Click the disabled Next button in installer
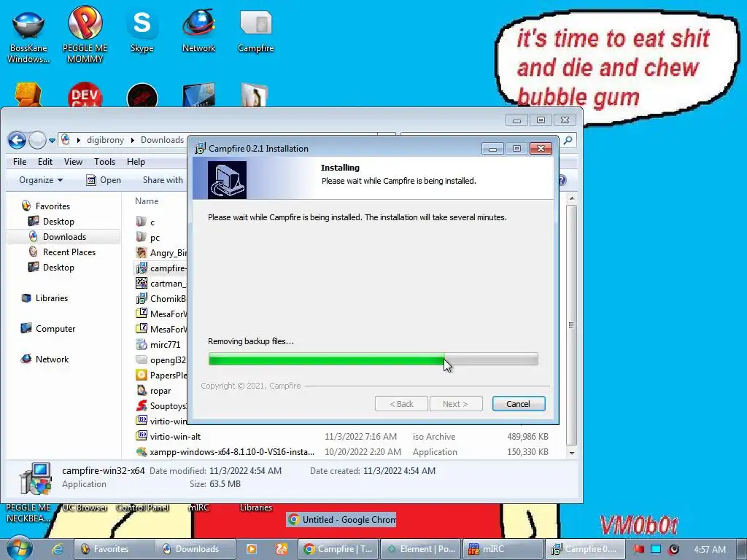This screenshot has width=747, height=560. (456, 404)
